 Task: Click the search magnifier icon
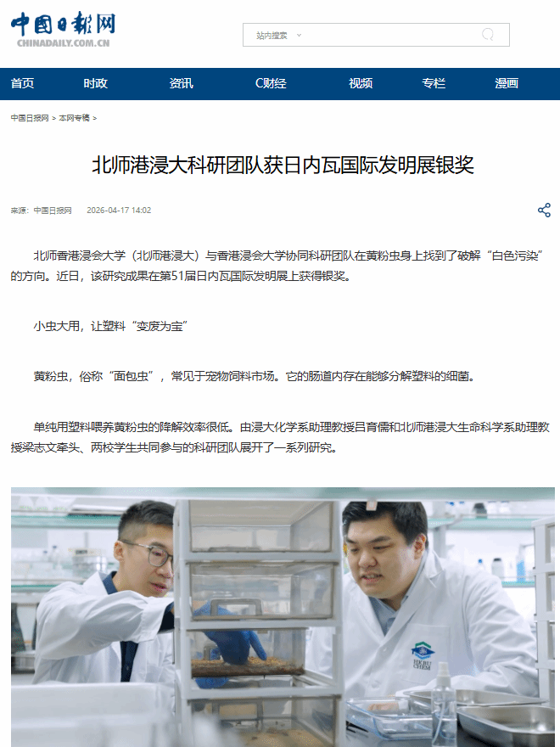coord(488,35)
